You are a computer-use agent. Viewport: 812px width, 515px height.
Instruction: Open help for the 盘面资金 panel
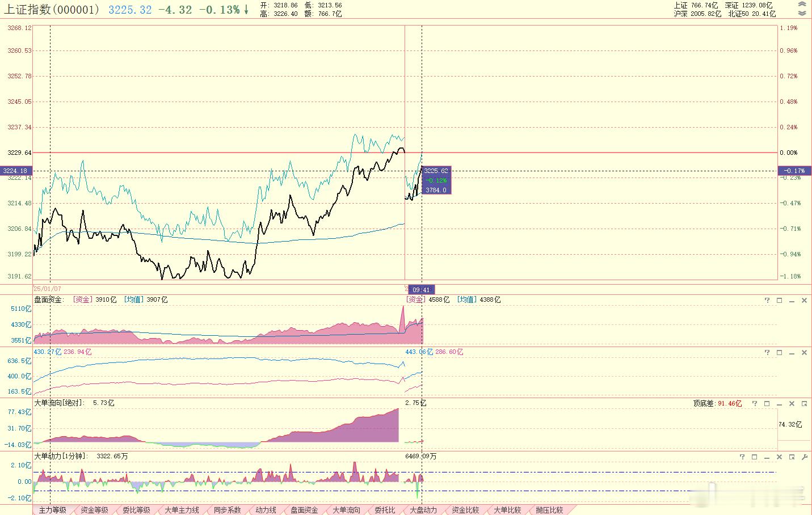click(767, 300)
